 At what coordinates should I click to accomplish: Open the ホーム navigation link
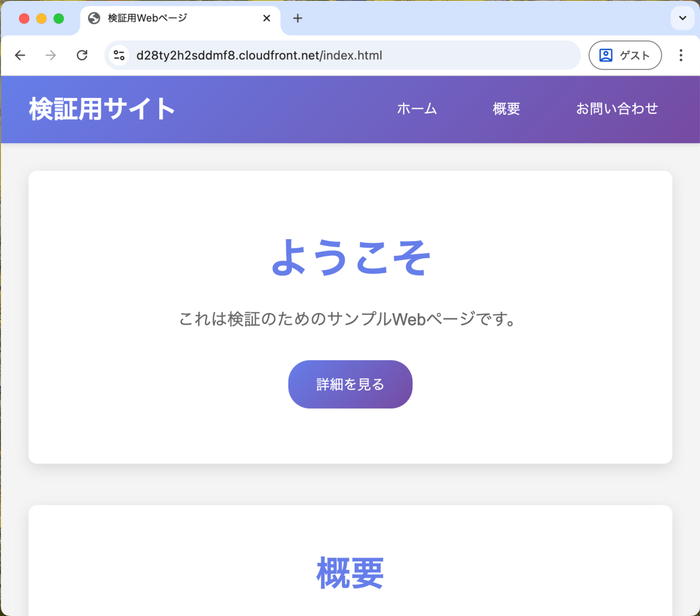(x=417, y=109)
